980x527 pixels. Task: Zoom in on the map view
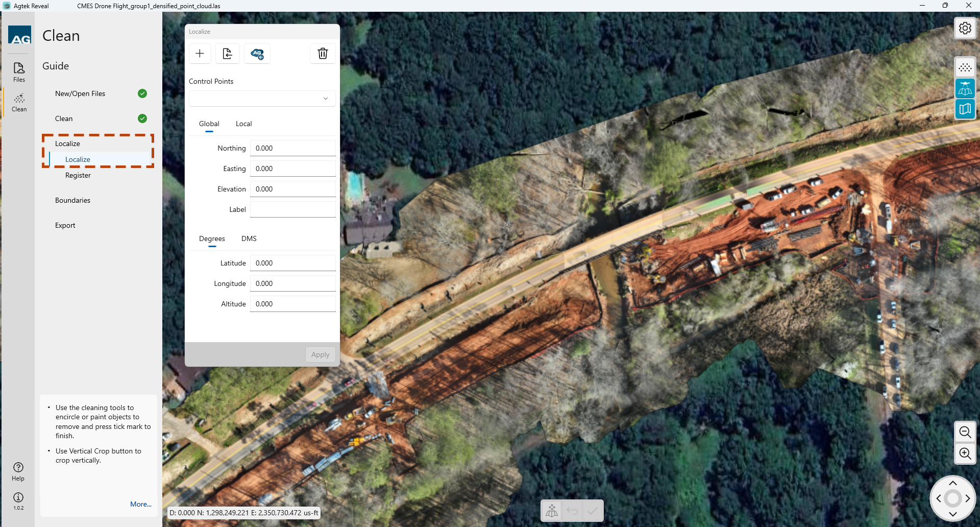pos(965,453)
